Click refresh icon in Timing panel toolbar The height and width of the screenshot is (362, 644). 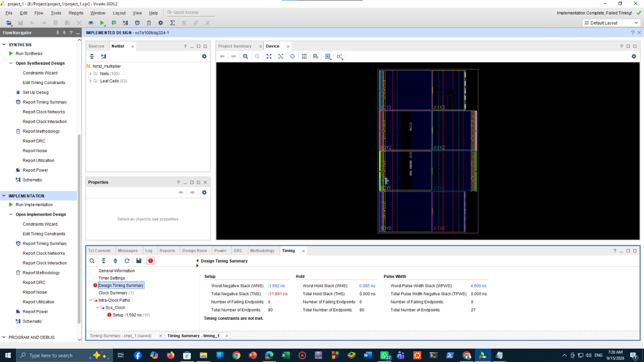tap(127, 261)
